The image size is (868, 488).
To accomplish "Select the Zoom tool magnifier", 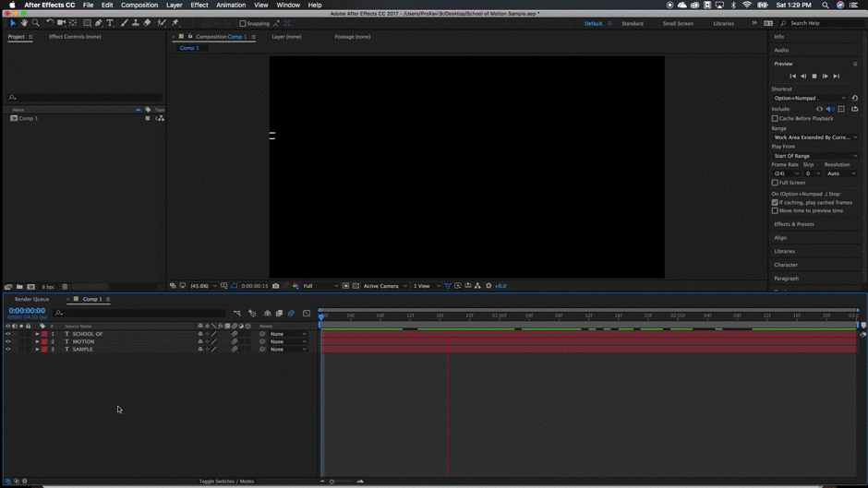I will click(36, 23).
